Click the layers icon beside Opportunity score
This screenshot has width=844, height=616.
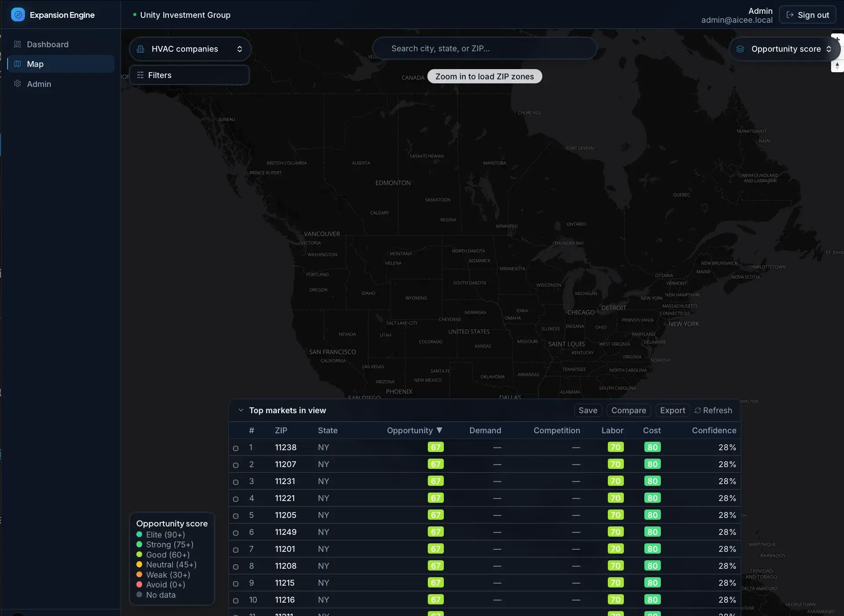[740, 49]
